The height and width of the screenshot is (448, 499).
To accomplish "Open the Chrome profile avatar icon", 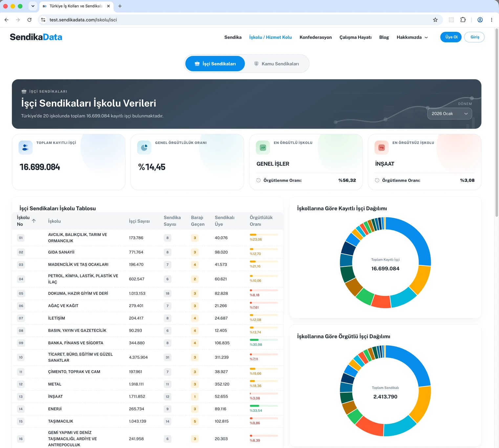I will pyautogui.click(x=480, y=20).
